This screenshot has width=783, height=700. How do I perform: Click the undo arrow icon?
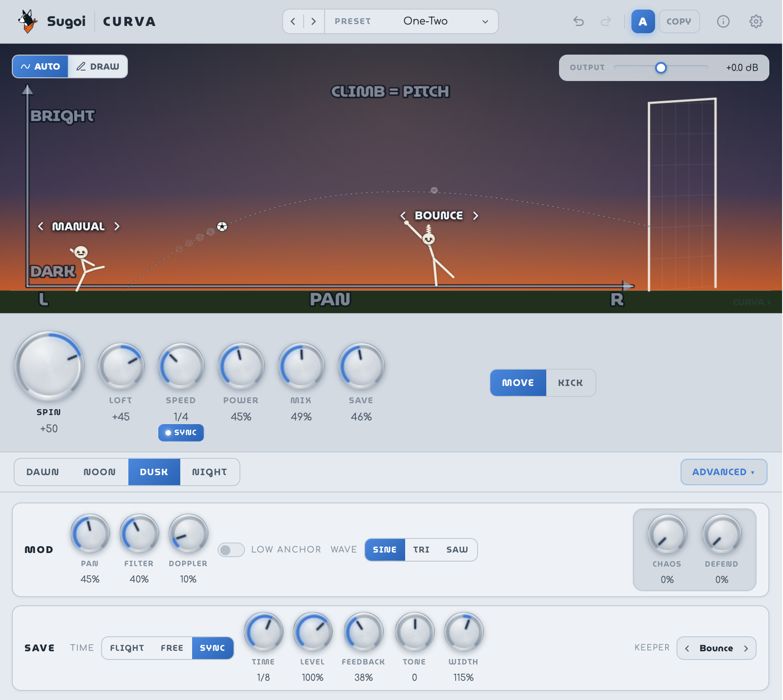578,21
